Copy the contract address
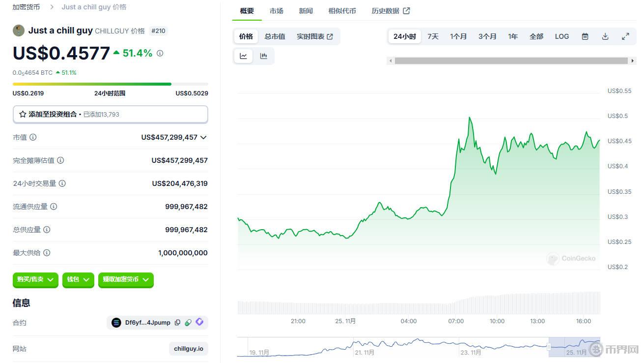 (177, 323)
